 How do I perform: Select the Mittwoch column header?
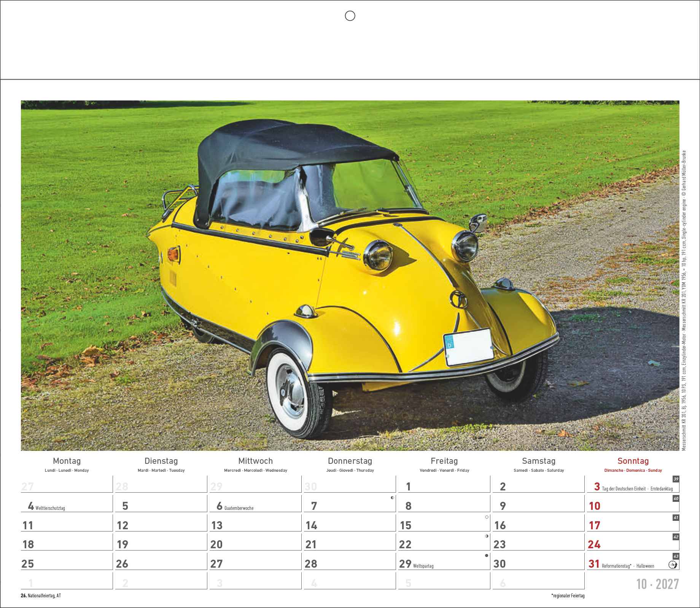tap(255, 461)
